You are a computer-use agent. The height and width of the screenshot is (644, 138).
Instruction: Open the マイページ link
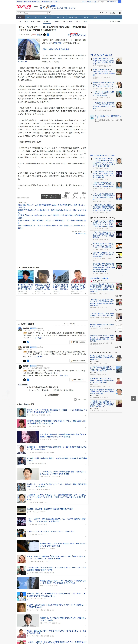point(103,13)
